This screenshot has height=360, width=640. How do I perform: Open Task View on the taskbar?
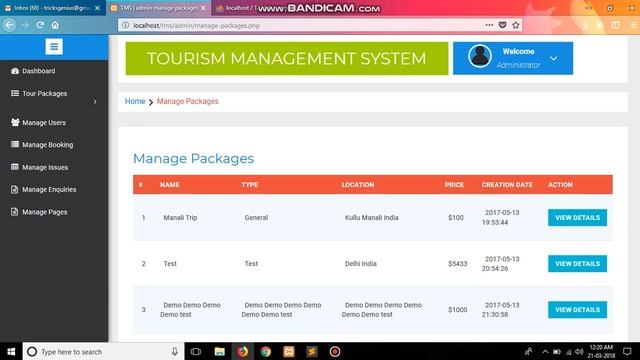(196, 351)
